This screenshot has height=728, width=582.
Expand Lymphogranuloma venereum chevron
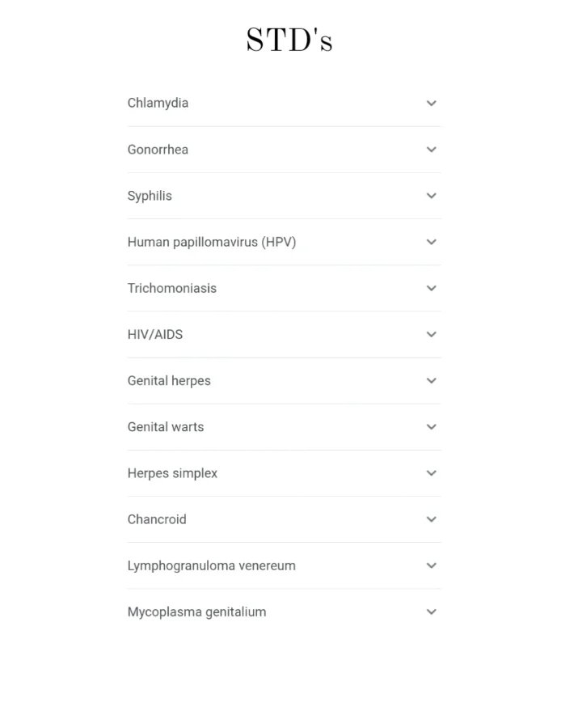tap(432, 565)
